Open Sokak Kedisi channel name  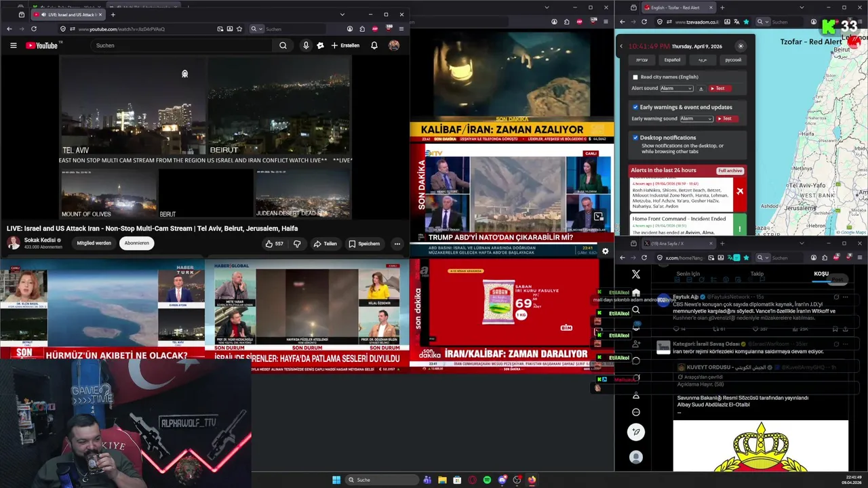[x=40, y=240]
